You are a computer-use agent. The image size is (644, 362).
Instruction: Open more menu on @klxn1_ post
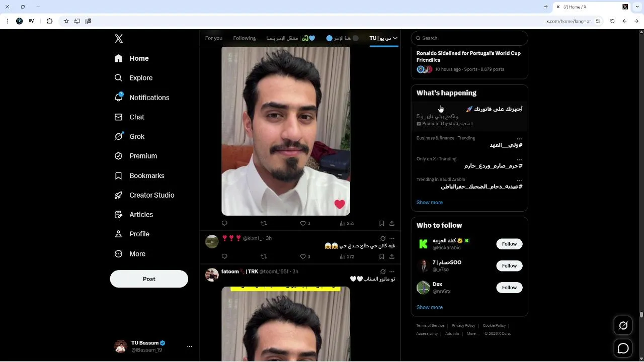[392, 238]
